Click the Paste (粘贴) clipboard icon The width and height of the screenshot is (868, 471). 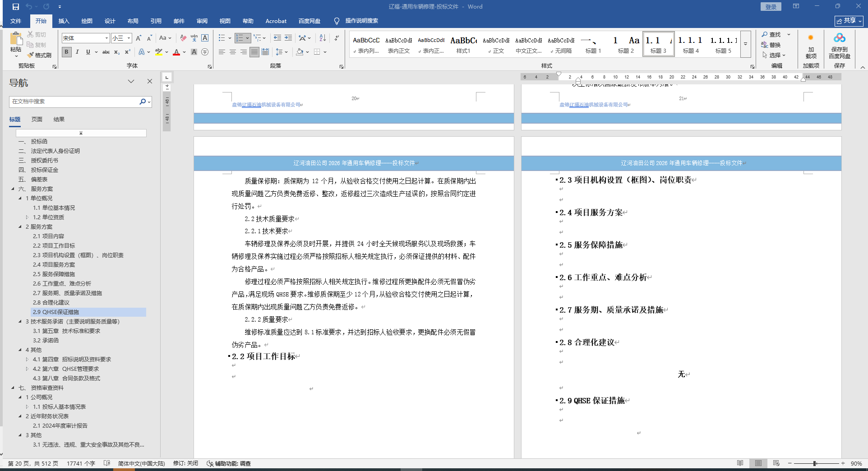point(16,39)
